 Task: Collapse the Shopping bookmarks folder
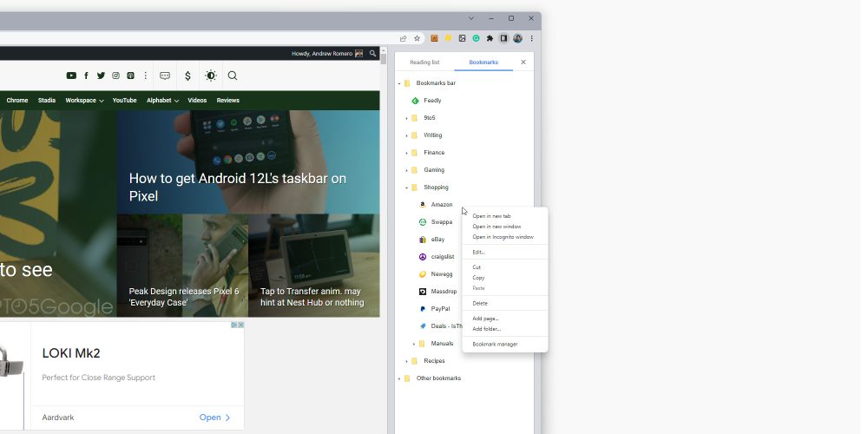tap(406, 187)
